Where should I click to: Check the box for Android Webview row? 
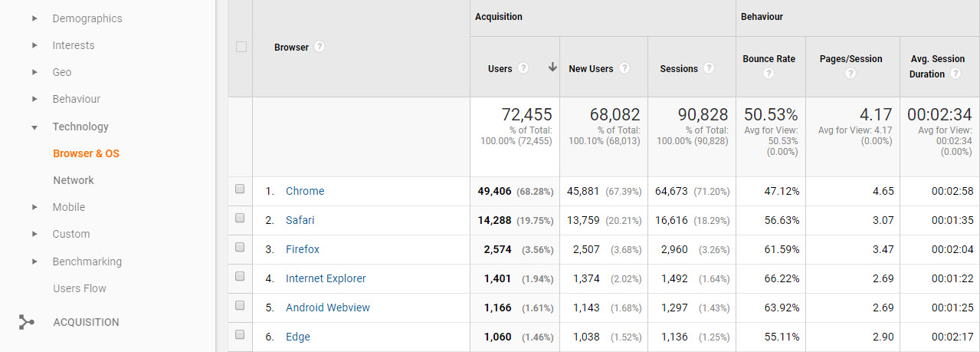point(240,305)
